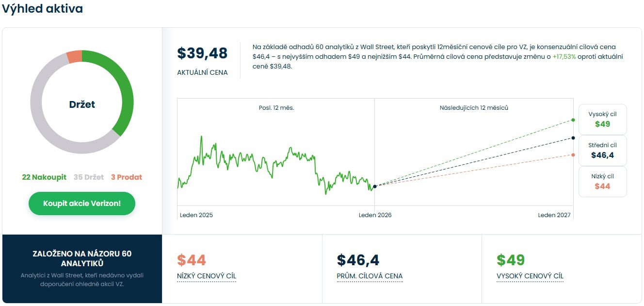The image size is (644, 306).
Task: Click the Nízký cíl $44 card
Action: coord(602,181)
